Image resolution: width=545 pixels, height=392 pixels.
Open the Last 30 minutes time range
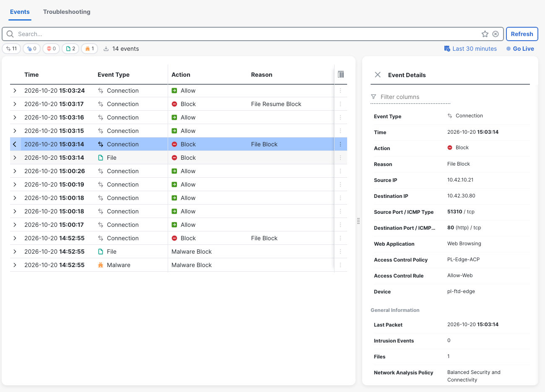pos(470,49)
